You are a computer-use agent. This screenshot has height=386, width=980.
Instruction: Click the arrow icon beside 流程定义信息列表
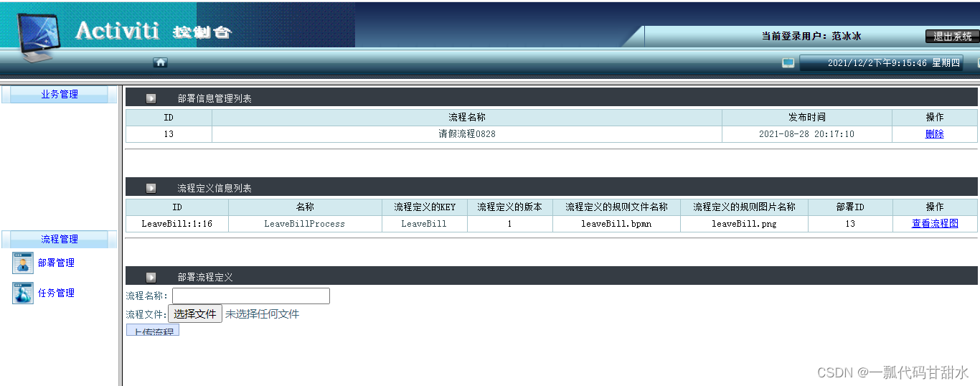151,188
